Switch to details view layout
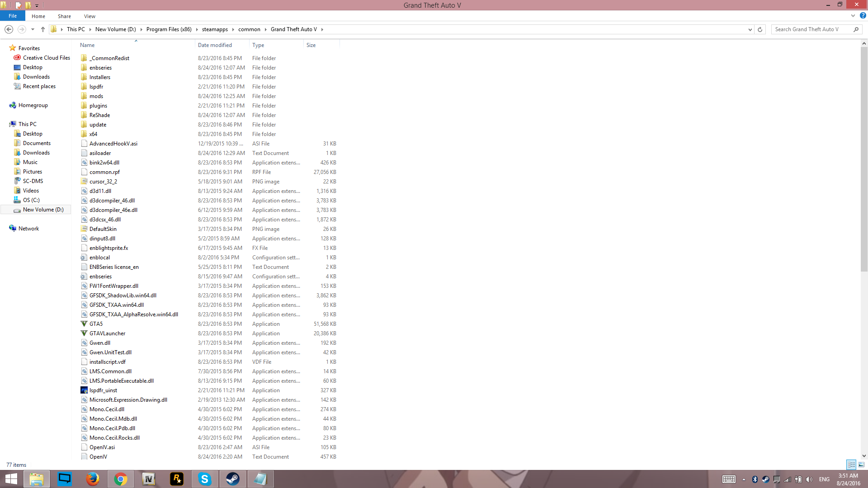 [x=851, y=465]
